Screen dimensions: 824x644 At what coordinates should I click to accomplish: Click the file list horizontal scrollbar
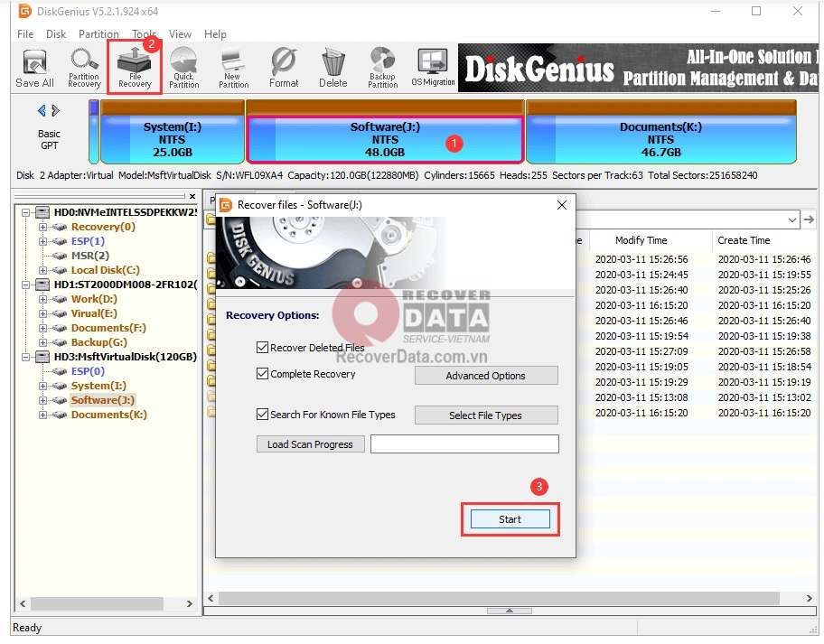pos(500,598)
